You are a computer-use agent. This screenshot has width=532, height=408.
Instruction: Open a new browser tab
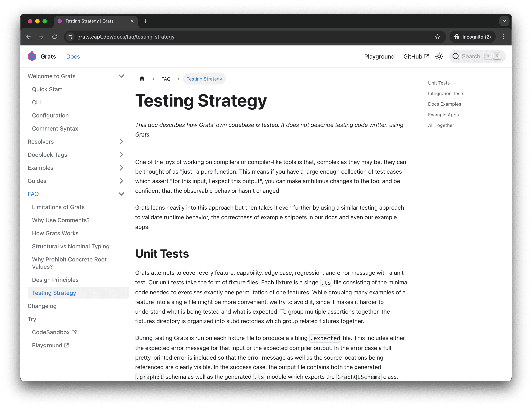pos(145,21)
